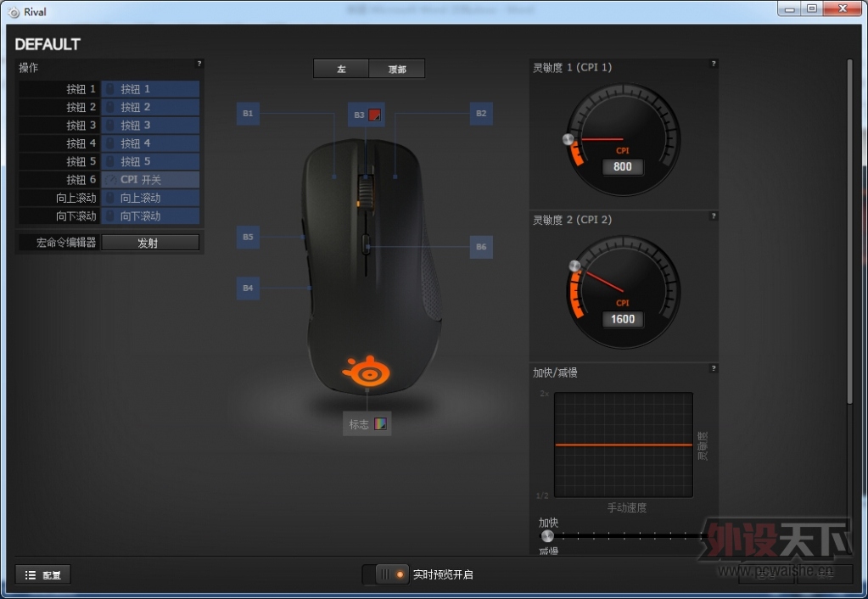Open help for 灵敏度 1 (CPI 1)
Image resolution: width=868 pixels, height=599 pixels.
click(714, 64)
